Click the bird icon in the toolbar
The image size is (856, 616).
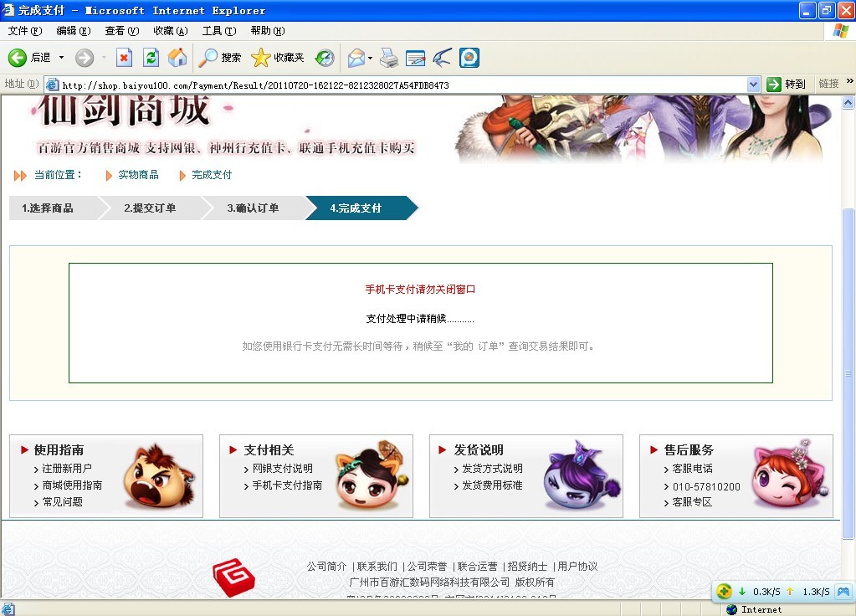tap(442, 58)
